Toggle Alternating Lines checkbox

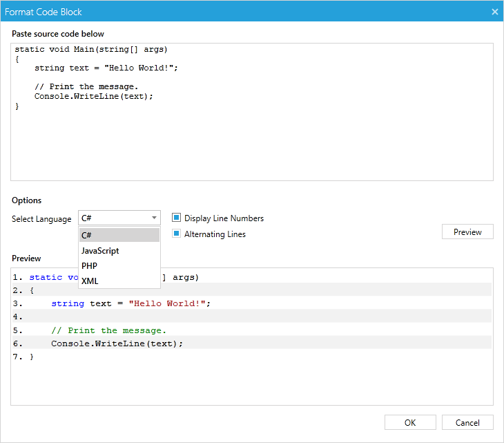click(176, 234)
